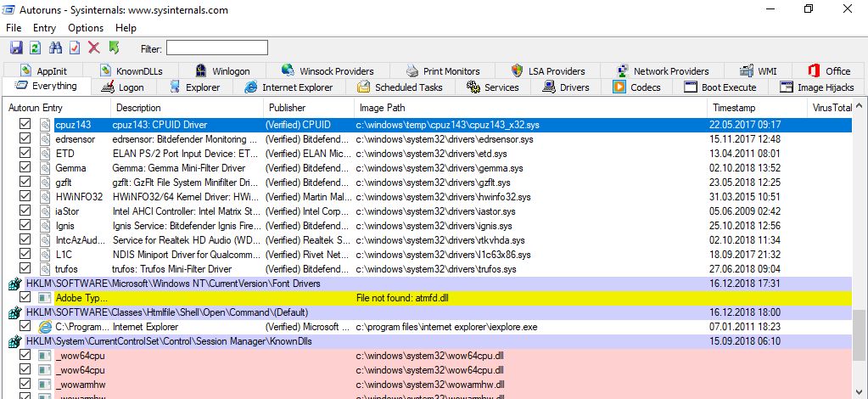Click the iaStor driver file icon
868x399 pixels.
tap(45, 211)
